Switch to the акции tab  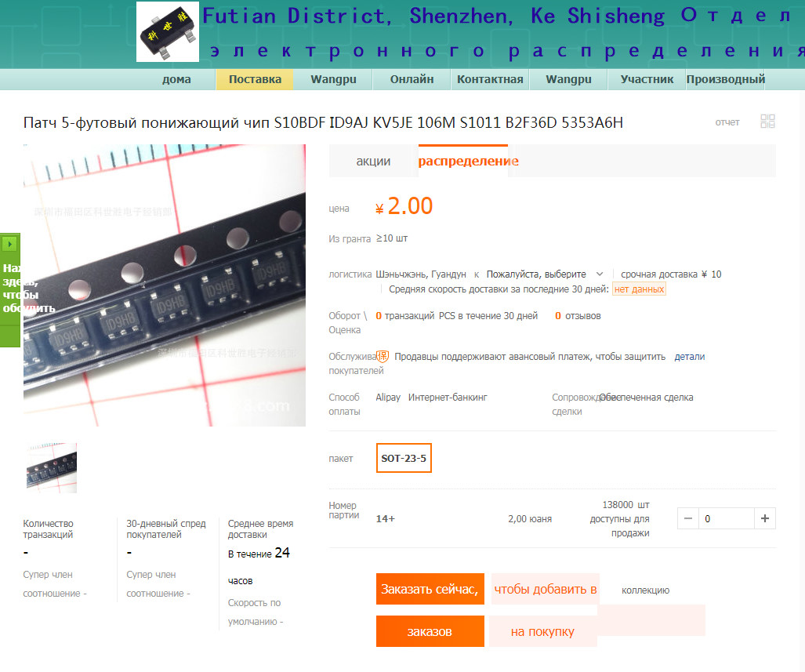[373, 162]
